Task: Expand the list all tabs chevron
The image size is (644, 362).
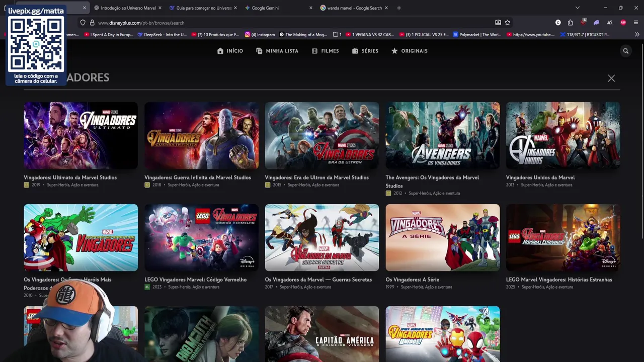Action: 578,8
